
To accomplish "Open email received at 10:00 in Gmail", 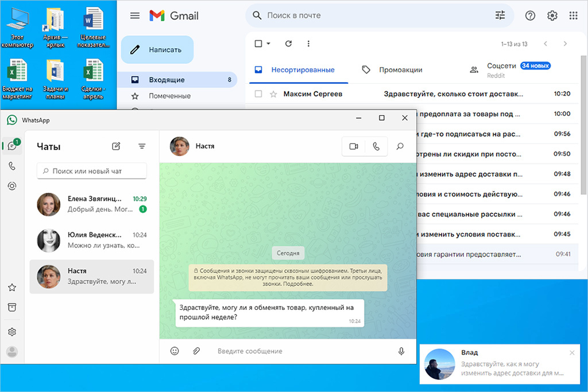I will pos(497,114).
